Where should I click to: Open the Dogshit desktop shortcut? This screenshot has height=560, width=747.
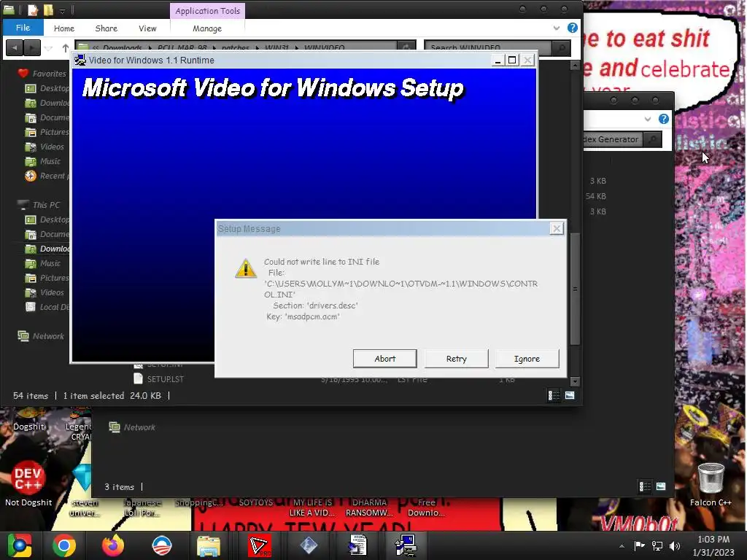(28, 419)
